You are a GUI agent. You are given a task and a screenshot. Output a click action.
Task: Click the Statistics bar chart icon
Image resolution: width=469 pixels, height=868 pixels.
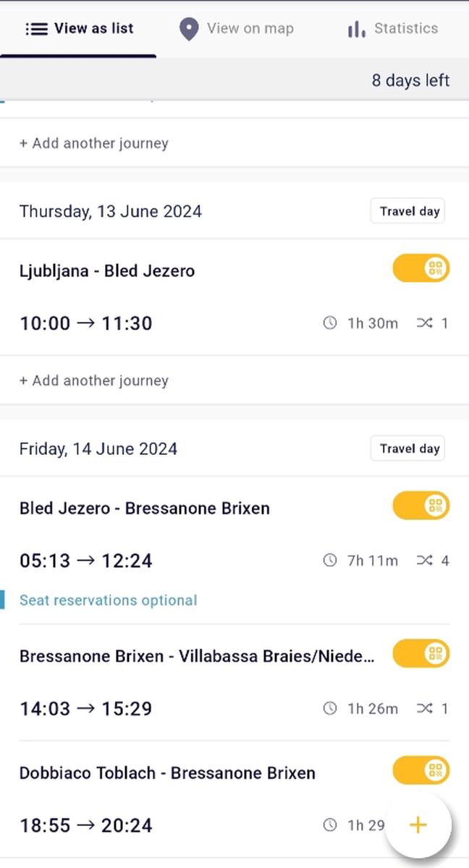[x=355, y=29]
